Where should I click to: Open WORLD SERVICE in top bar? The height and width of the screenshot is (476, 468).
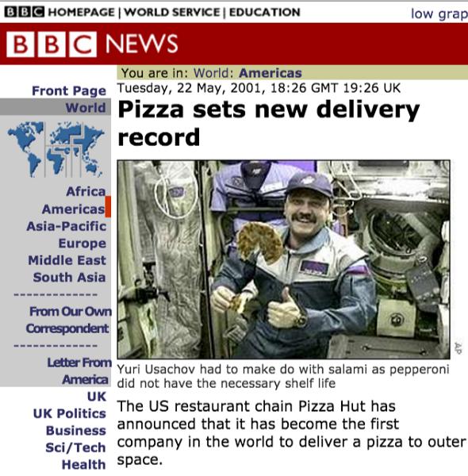[172, 12]
